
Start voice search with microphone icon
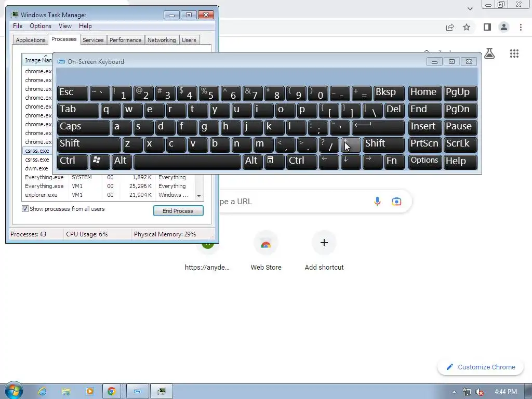click(377, 201)
